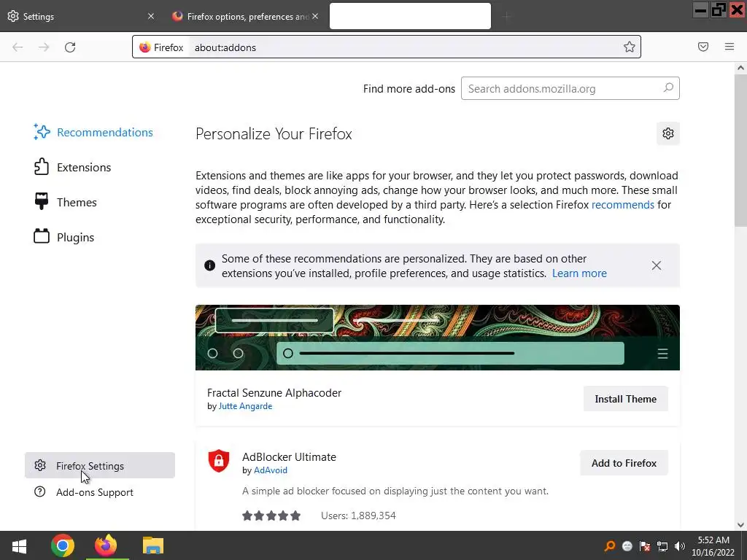Click scrollbar up arrow
This screenshot has width=747, height=560.
coord(740,68)
